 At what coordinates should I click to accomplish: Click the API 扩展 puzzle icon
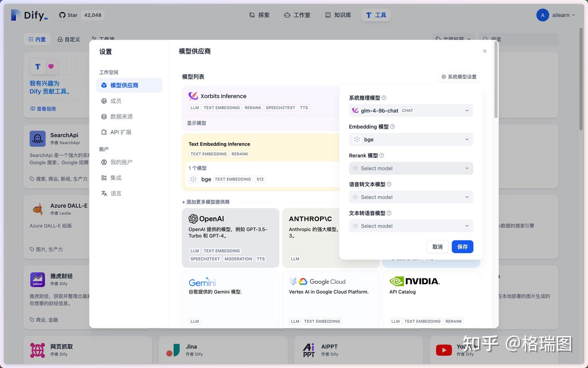point(103,132)
